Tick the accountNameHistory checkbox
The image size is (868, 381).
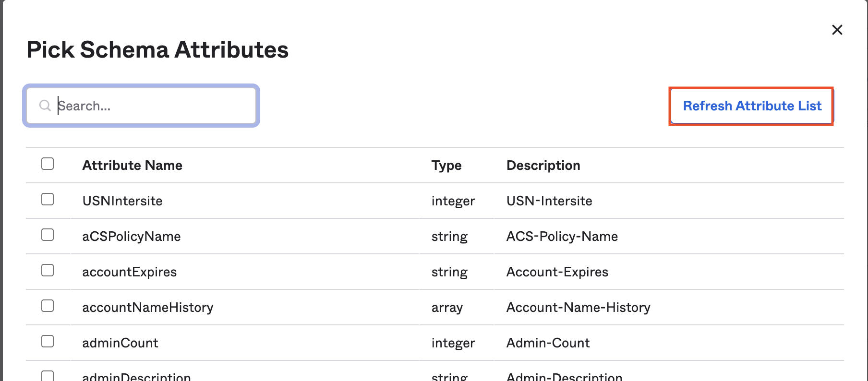[48, 306]
